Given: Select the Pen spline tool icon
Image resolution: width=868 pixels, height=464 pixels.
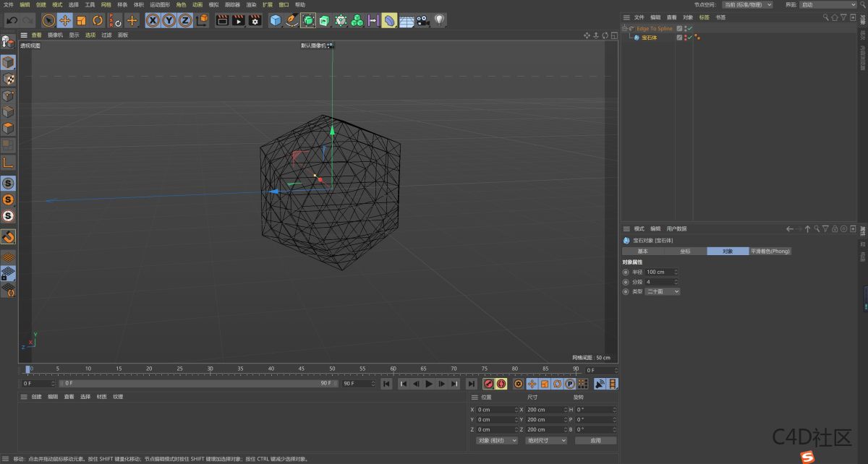Looking at the screenshot, I should tap(291, 20).
